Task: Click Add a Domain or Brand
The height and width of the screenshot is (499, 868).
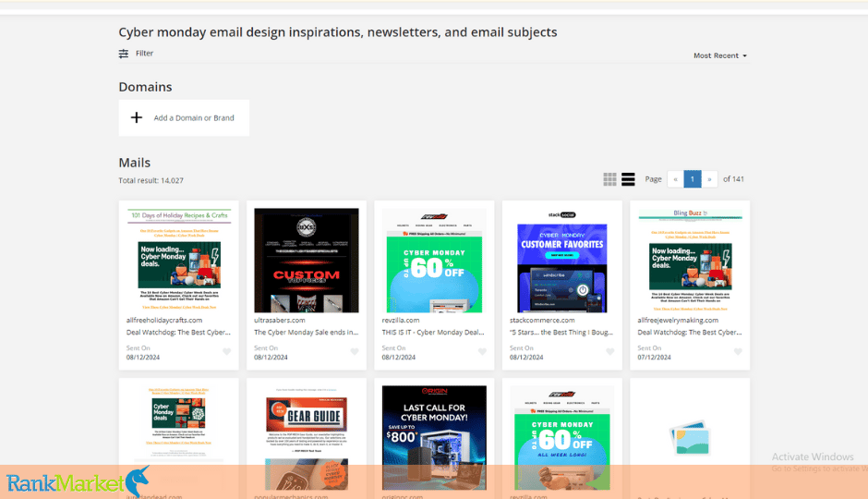Action: point(194,118)
